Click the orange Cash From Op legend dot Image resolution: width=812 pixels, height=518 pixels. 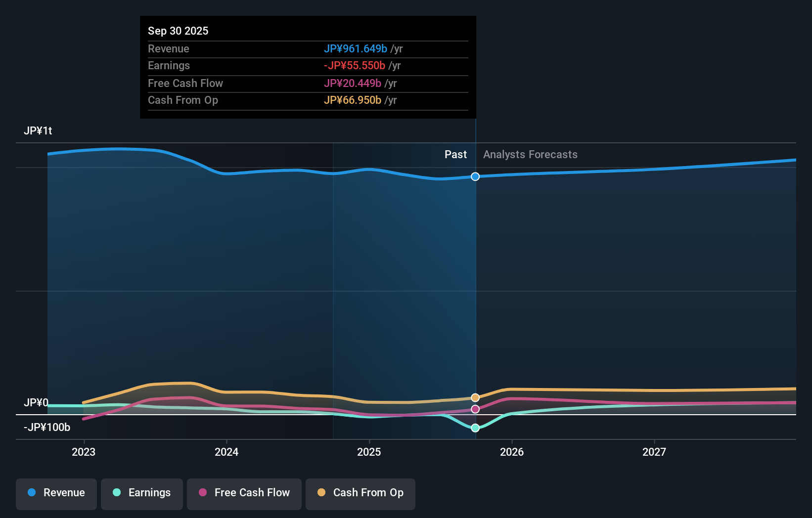coord(322,493)
